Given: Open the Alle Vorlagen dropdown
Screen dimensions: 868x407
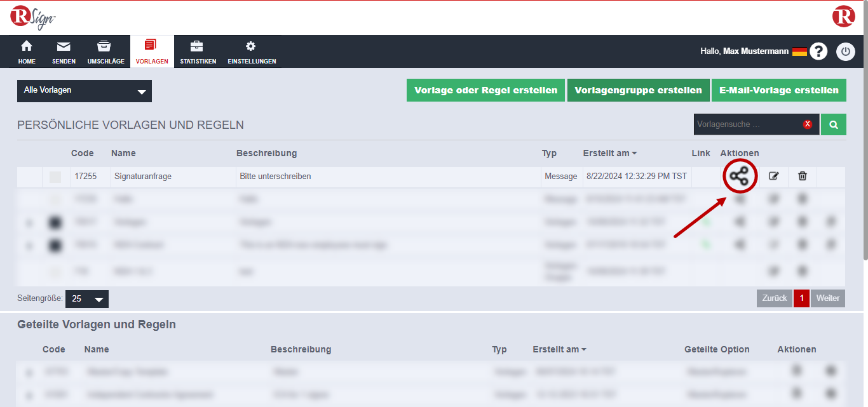Looking at the screenshot, I should (85, 91).
